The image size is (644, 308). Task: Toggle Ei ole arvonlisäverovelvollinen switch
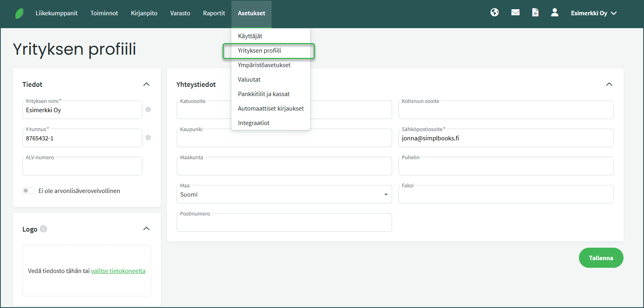click(x=29, y=191)
